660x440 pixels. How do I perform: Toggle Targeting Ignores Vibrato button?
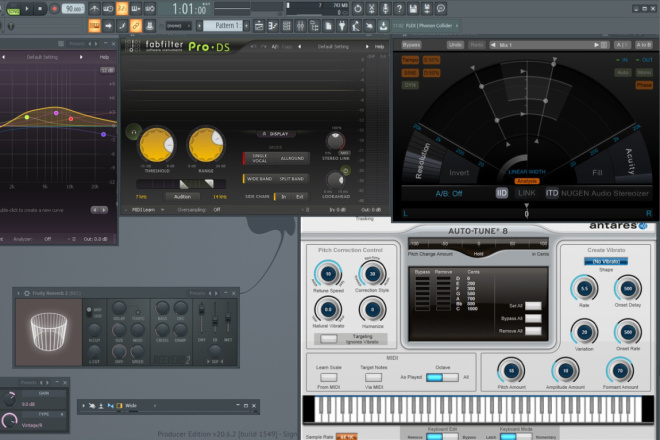pyautogui.click(x=328, y=339)
